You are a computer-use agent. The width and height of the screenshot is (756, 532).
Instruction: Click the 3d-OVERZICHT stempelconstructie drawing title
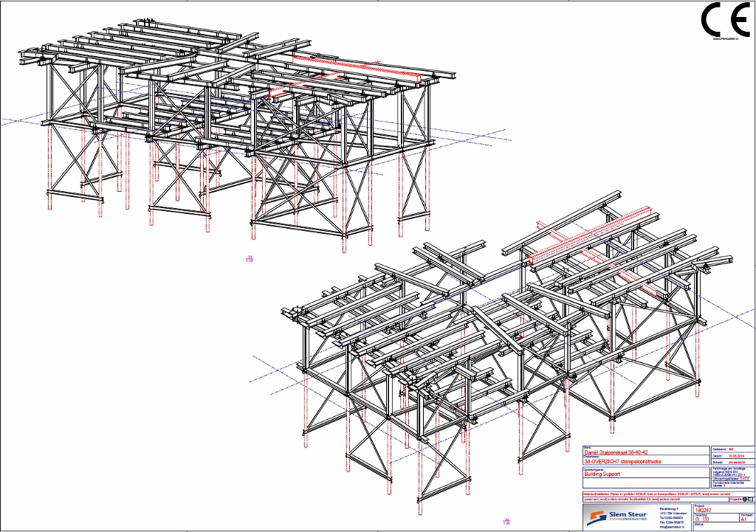(622, 462)
